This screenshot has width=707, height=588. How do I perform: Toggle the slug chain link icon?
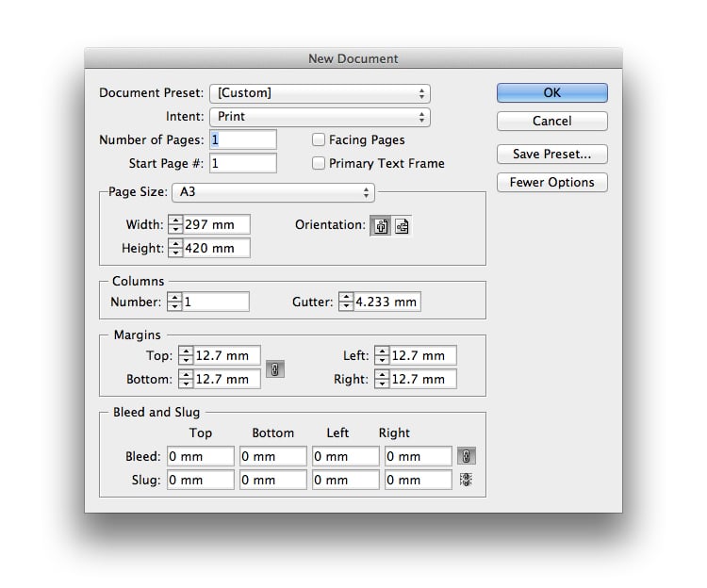click(x=467, y=480)
